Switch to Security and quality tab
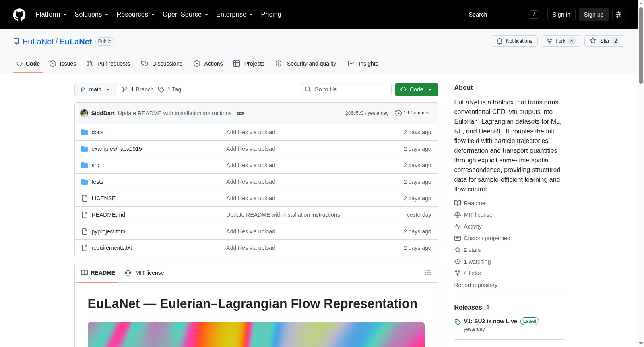 coord(306,64)
